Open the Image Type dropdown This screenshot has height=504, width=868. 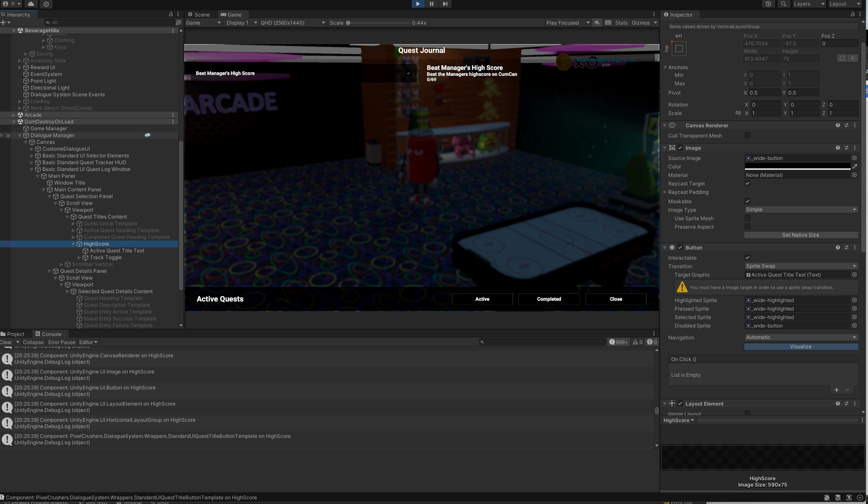801,210
